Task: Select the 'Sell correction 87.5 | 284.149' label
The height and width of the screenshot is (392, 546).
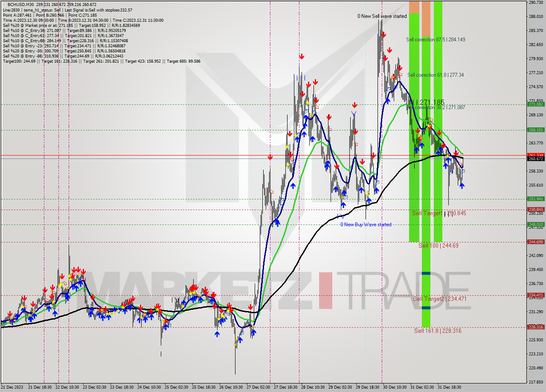Action: click(436, 40)
